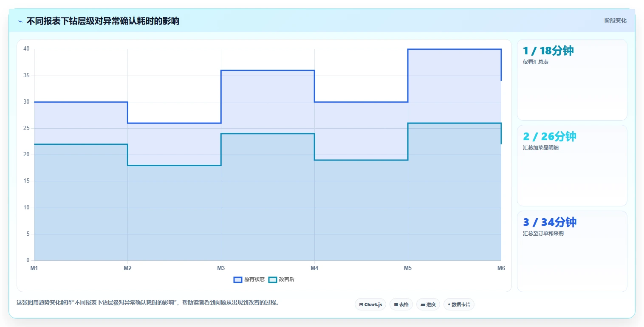Screen dimensions: 644x327
Task: Click the 仅看汇总表 caption
Action: tap(536, 62)
